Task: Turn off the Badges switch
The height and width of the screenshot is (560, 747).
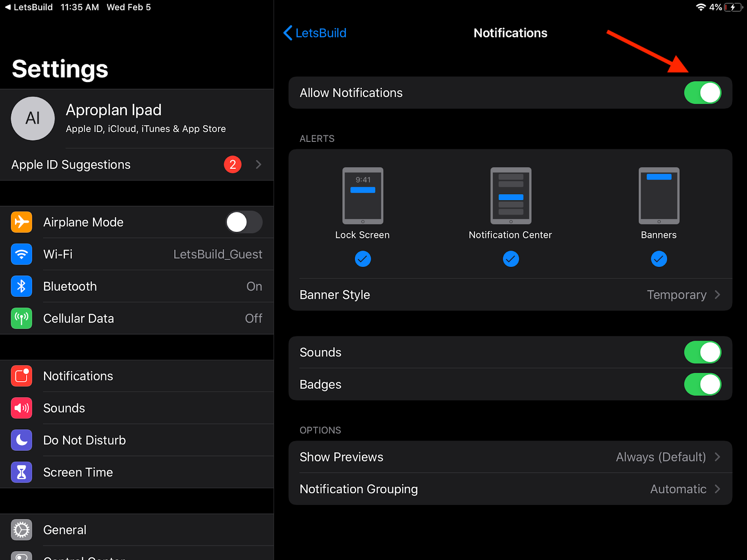Action: [703, 385]
